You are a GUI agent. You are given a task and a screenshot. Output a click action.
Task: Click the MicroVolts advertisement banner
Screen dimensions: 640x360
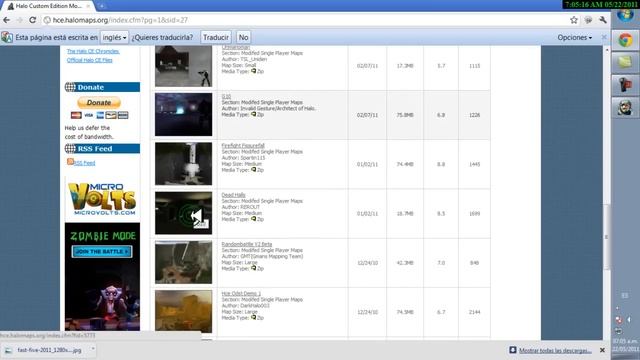102,199
